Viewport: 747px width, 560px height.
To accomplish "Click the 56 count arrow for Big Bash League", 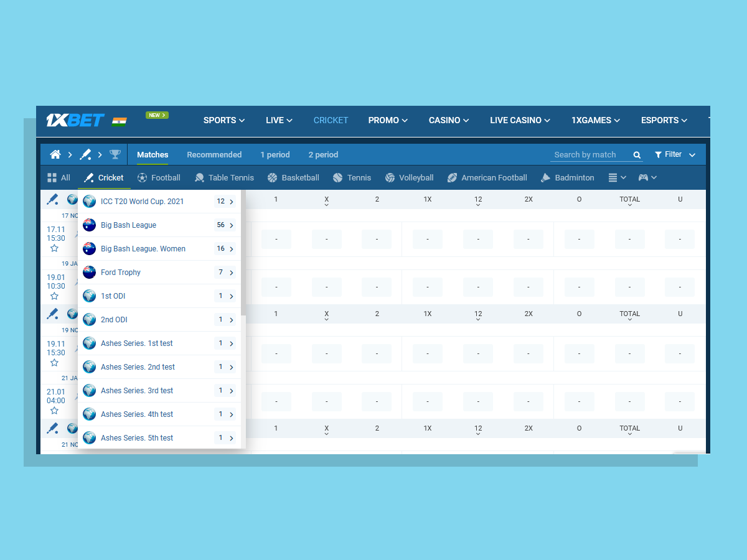I will [225, 225].
